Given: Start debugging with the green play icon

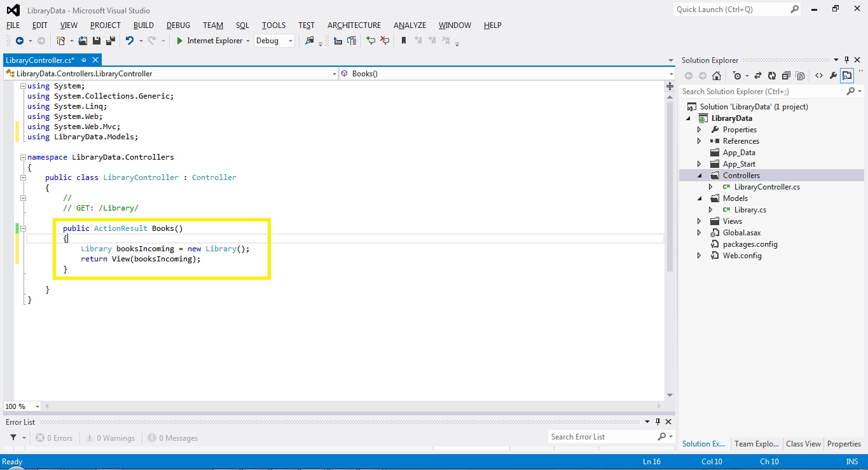Looking at the screenshot, I should pos(180,41).
